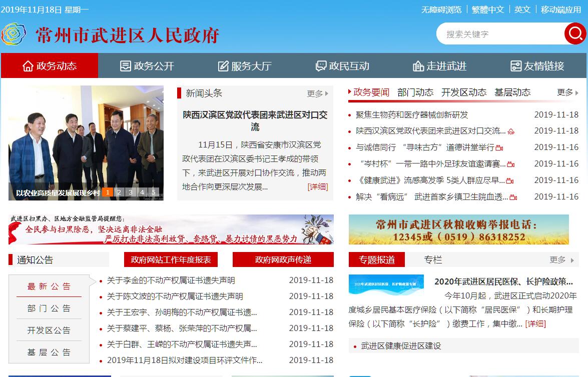The image size is (588, 377).
Task: Click the 政府网政声传递 button
Action: coord(283,259)
